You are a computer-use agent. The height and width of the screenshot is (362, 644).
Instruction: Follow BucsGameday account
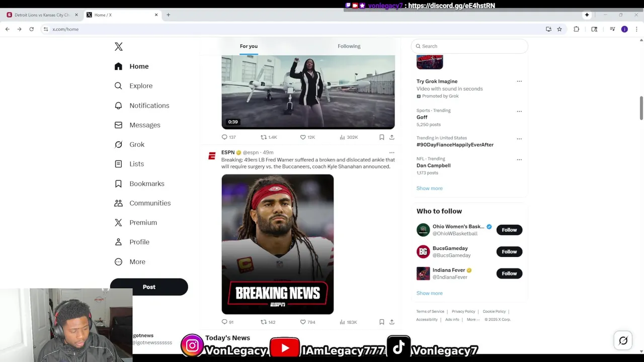pyautogui.click(x=509, y=252)
